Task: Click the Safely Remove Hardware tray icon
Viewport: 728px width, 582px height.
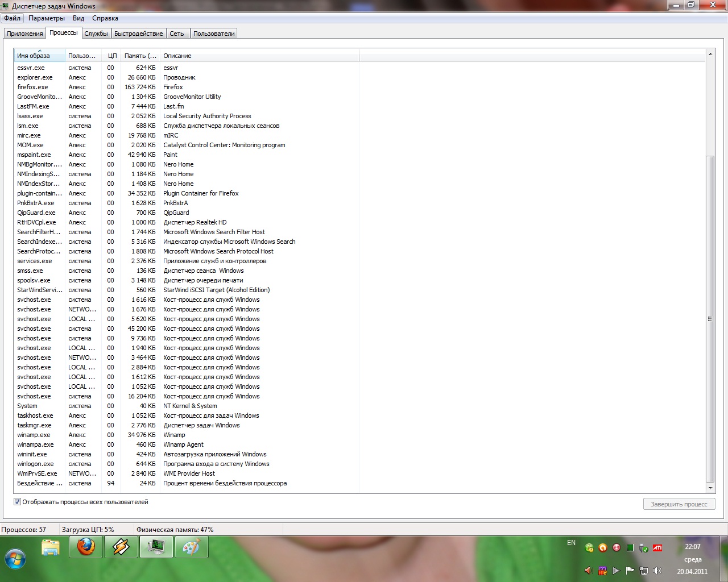Action: pos(644,548)
